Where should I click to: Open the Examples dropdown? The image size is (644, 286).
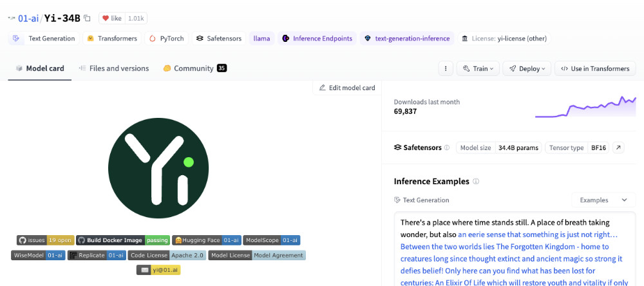click(603, 200)
